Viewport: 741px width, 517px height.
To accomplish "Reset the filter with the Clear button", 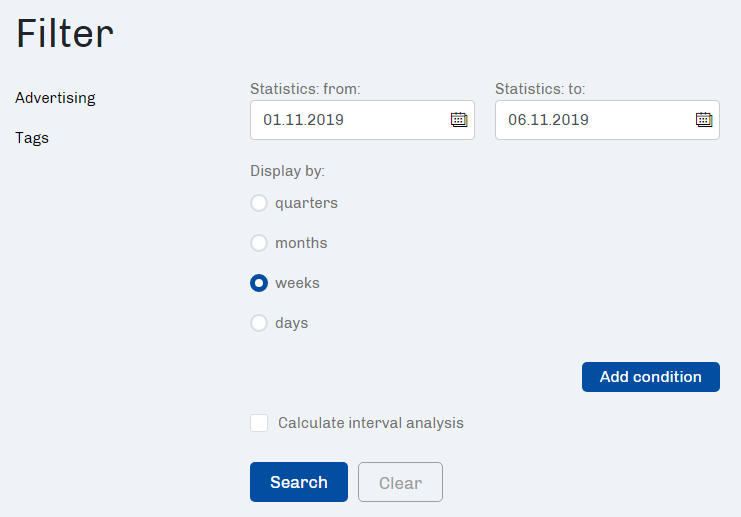I will pyautogui.click(x=400, y=482).
